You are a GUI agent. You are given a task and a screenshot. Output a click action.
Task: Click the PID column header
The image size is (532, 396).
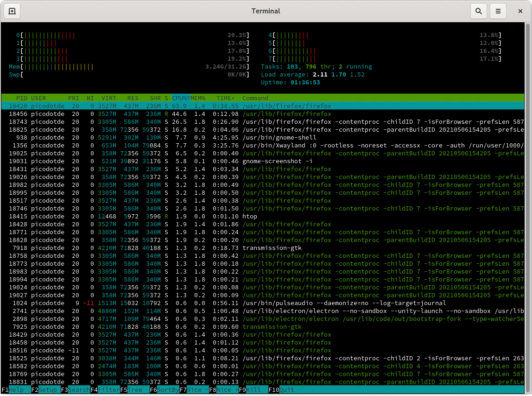pyautogui.click(x=21, y=98)
